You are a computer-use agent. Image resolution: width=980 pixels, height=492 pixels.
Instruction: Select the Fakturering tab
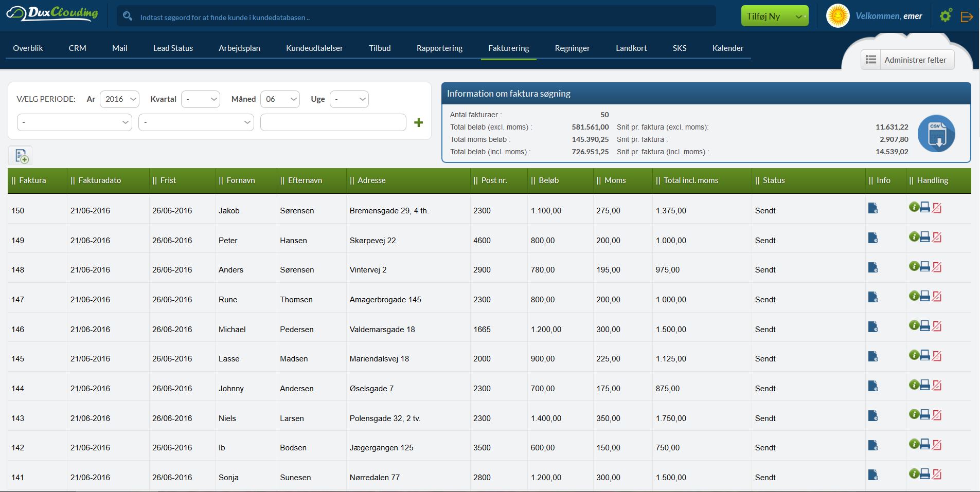coord(508,48)
